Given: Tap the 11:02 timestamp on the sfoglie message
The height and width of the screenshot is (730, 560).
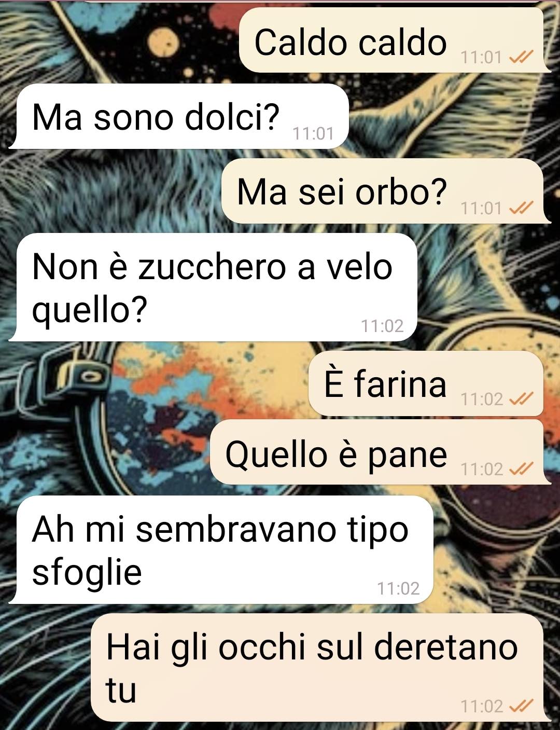Looking at the screenshot, I should 398,588.
